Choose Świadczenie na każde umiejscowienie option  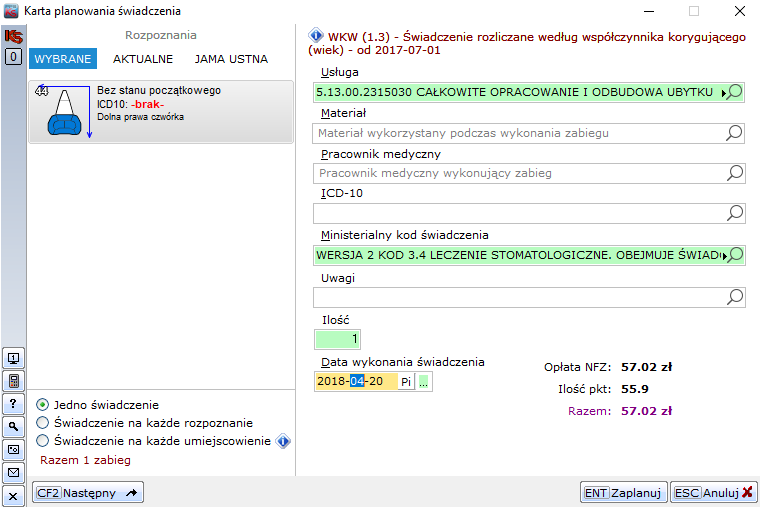tap(43, 441)
